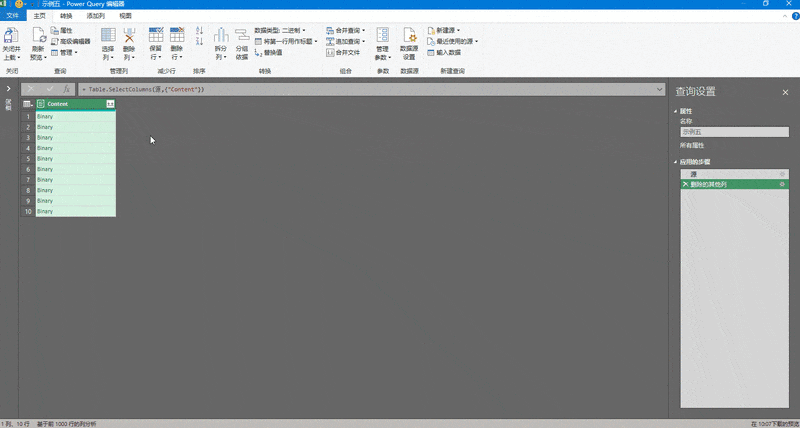
Task: Click the 所有属性 link
Action: [693, 145]
